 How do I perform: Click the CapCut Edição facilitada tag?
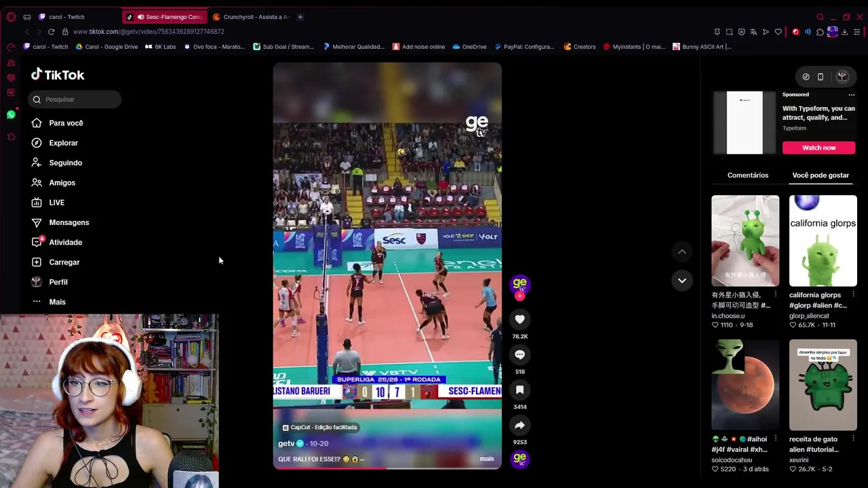click(319, 428)
